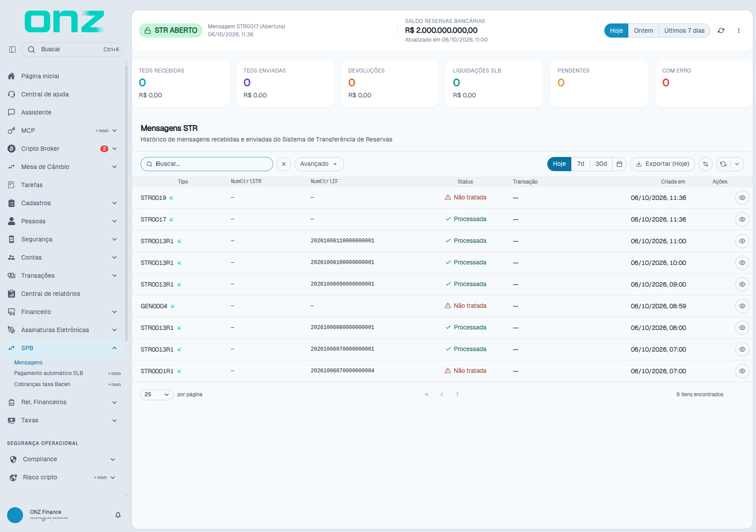View details of the 09:00 STR0013R1 message

click(742, 284)
